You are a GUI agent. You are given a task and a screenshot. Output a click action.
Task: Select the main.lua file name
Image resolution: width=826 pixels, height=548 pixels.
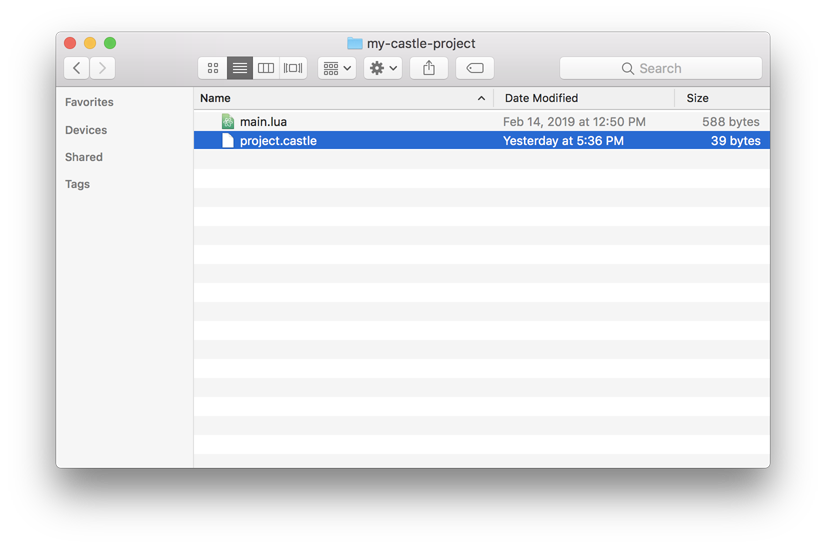pos(263,122)
